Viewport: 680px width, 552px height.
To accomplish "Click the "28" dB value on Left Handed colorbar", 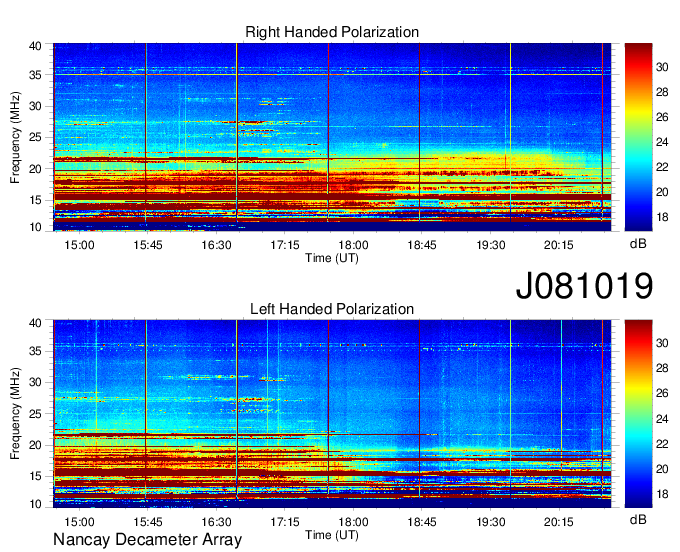I will point(662,369).
